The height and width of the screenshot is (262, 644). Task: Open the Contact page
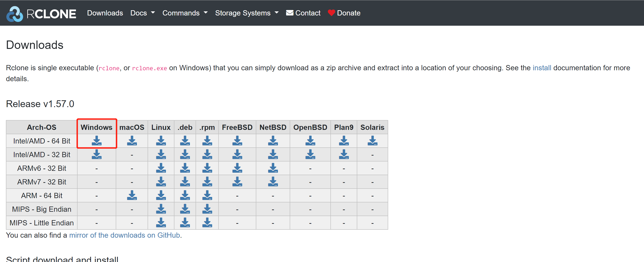pyautogui.click(x=303, y=13)
